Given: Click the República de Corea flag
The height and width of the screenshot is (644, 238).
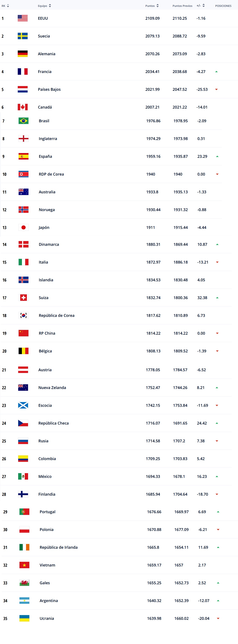Looking at the screenshot, I should (24, 316).
